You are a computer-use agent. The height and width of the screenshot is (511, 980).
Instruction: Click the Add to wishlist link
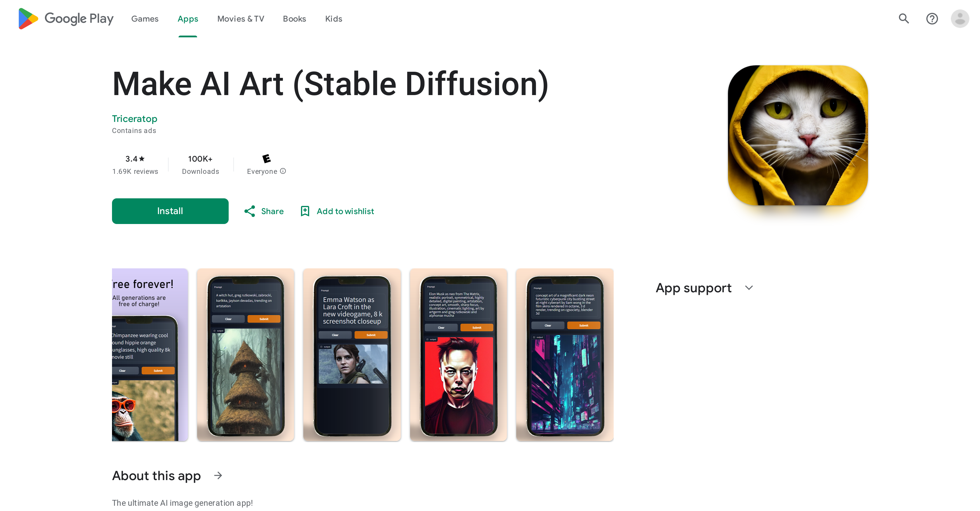click(337, 211)
